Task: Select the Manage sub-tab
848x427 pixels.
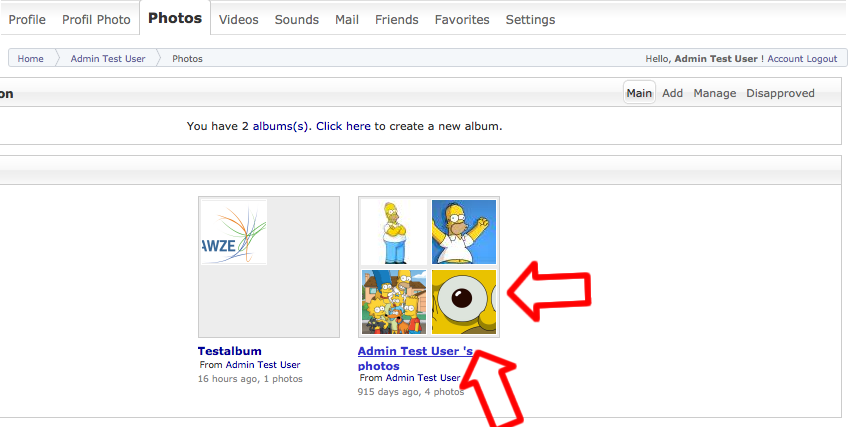Action: pos(715,93)
